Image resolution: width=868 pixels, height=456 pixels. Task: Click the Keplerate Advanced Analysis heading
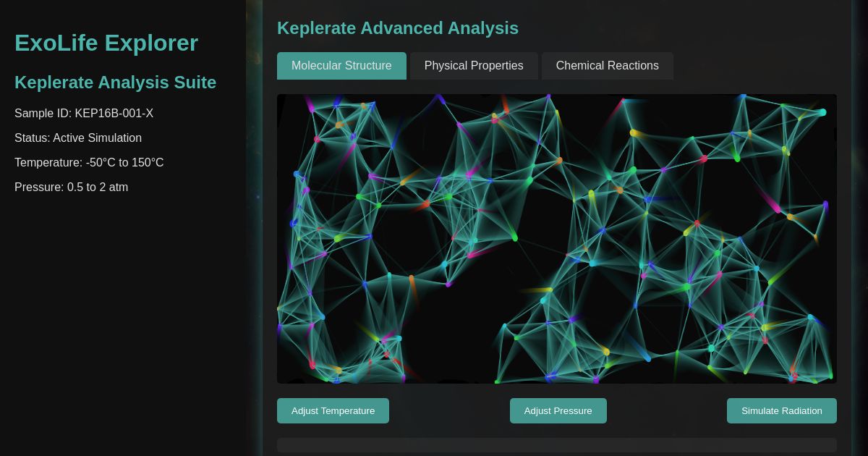[398, 28]
